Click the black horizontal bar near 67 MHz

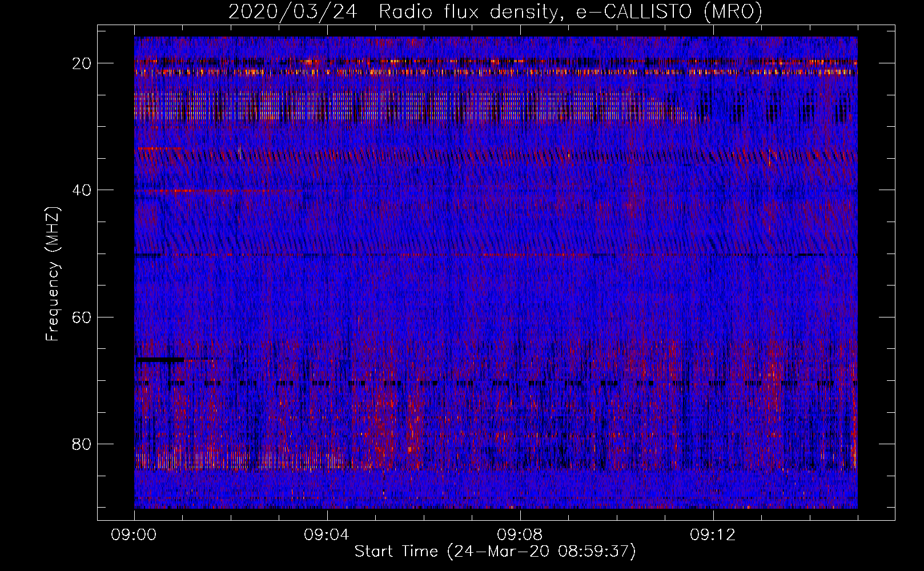tap(160, 360)
